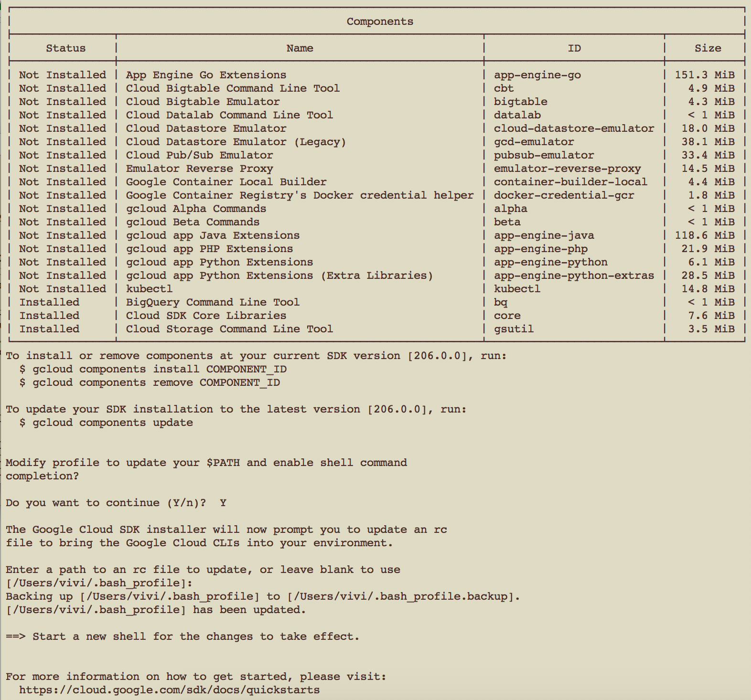Screen dimensions: 751x700
Task: Click 'gcloud app Java Extensions' name
Action: (x=213, y=235)
